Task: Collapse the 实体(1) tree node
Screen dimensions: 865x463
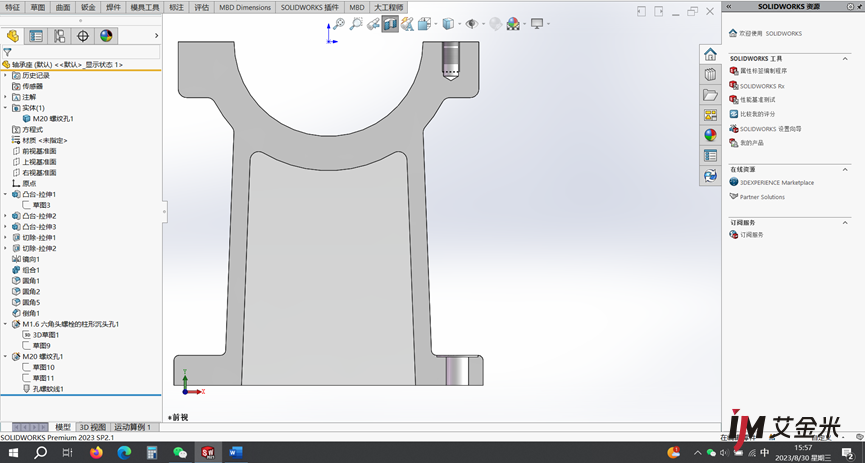Action: click(6, 108)
